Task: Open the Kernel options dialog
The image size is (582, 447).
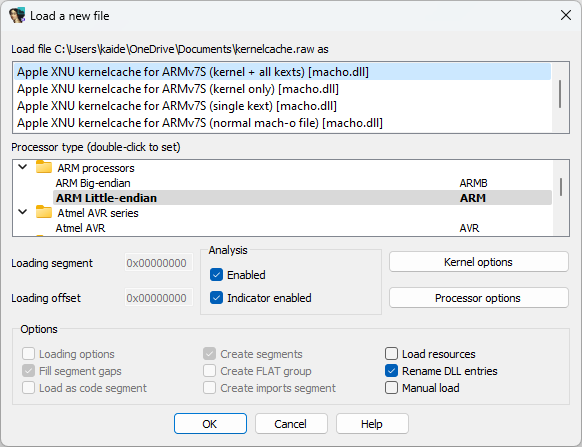Action: coord(478,262)
